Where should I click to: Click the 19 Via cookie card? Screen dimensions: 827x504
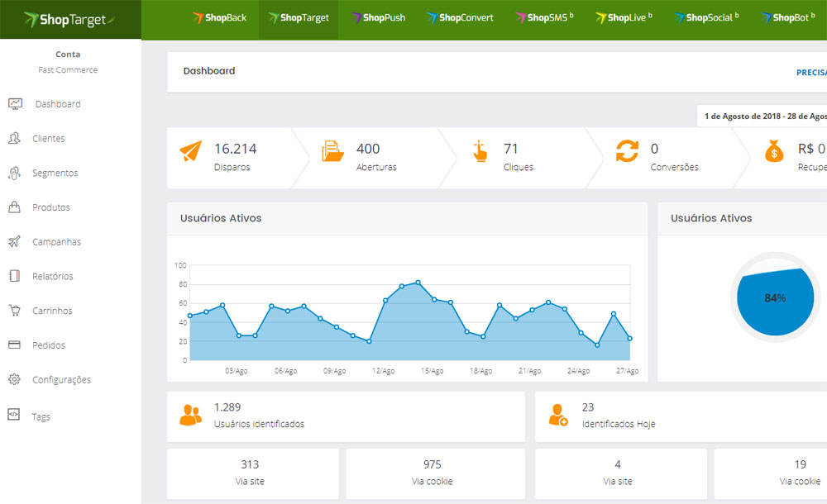click(771, 473)
